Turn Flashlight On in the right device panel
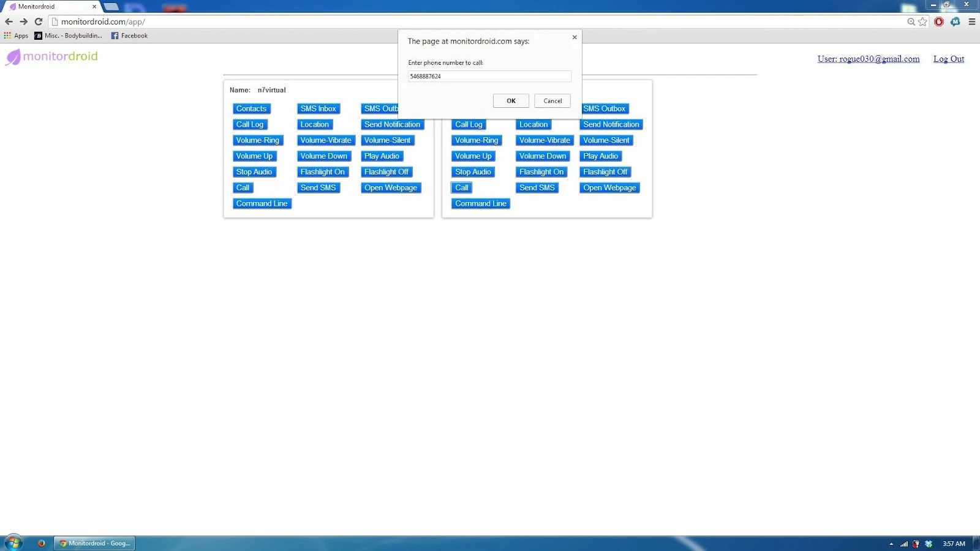The image size is (980, 551). tap(541, 173)
